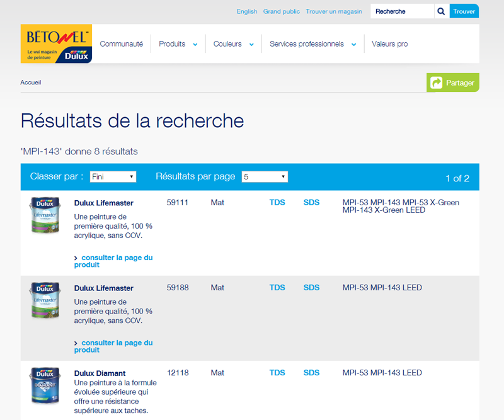Click MPI-53 MPI-143 X-Green LEED text for 59111

[401, 207]
